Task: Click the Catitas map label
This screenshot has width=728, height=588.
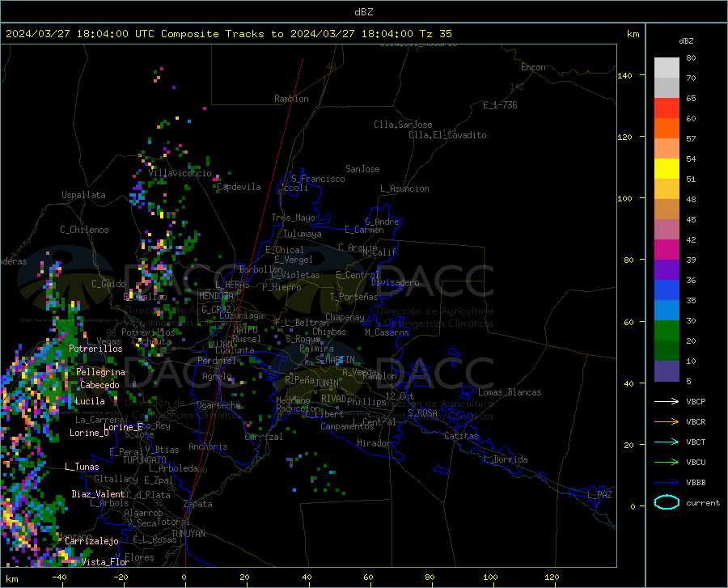Action: pyautogui.click(x=461, y=436)
